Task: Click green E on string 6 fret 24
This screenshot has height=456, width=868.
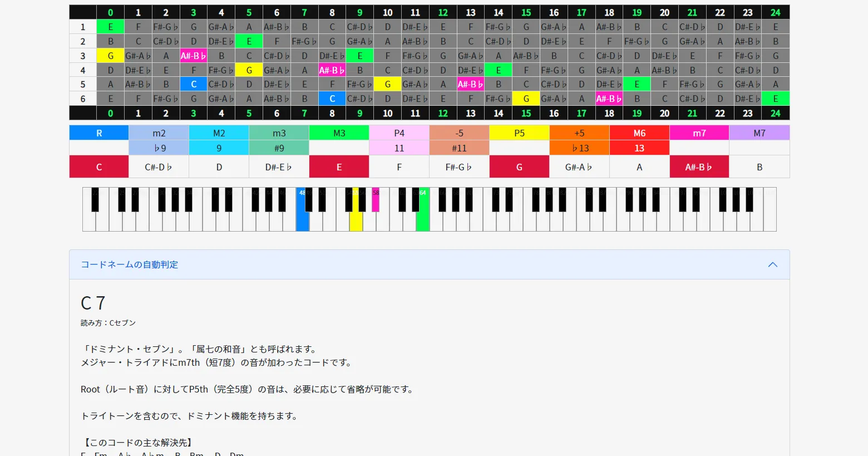Action: 776,99
